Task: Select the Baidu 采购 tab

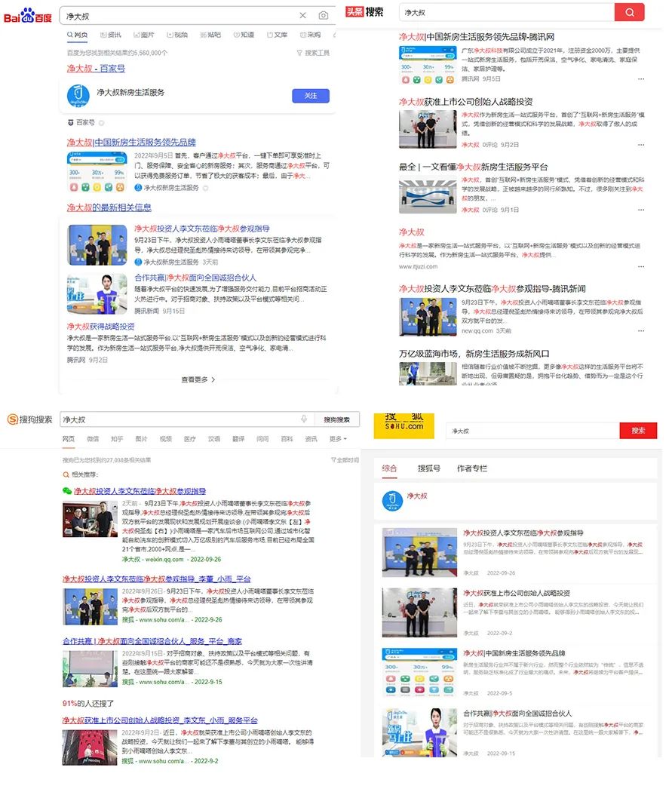Action: point(311,35)
